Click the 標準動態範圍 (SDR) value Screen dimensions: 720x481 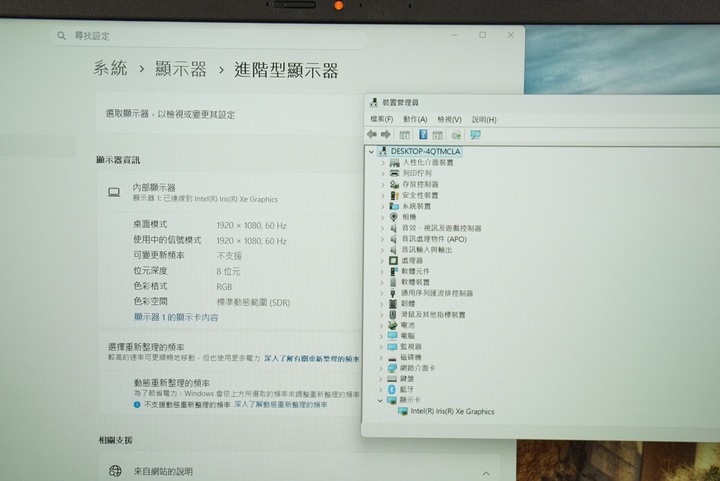pyautogui.click(x=253, y=302)
